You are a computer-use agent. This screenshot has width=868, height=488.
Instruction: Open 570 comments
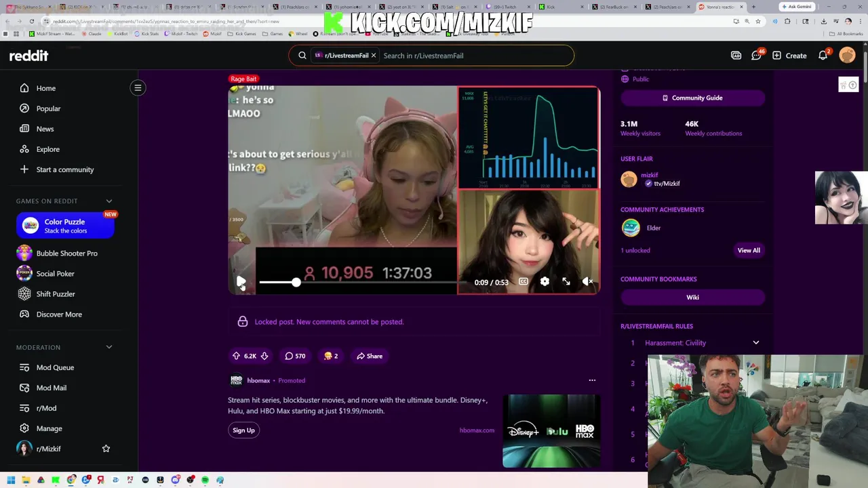[x=295, y=356]
